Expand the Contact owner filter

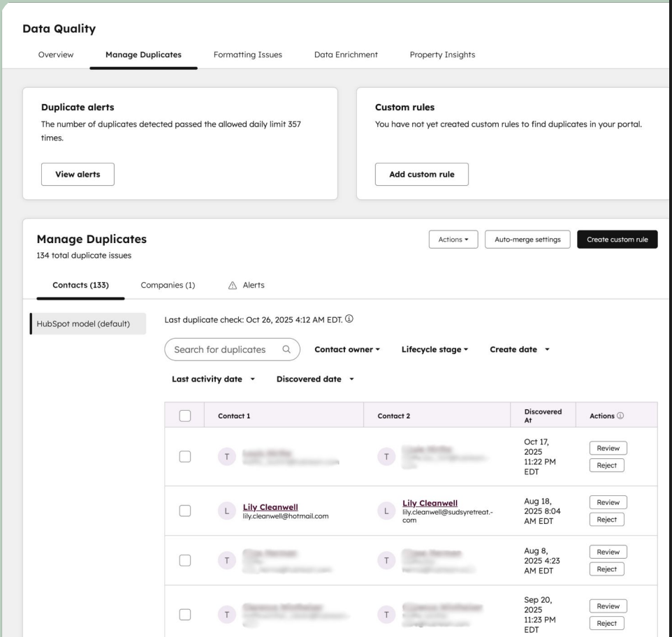pyautogui.click(x=347, y=349)
